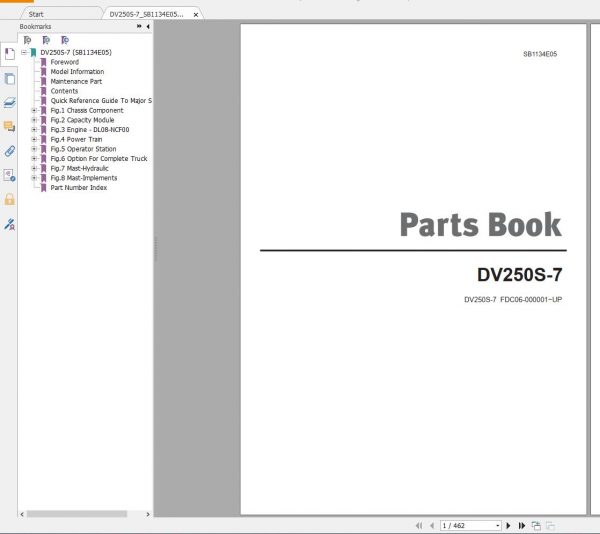Select the Fig.1 Chassis Component bookmark label

click(x=87, y=110)
